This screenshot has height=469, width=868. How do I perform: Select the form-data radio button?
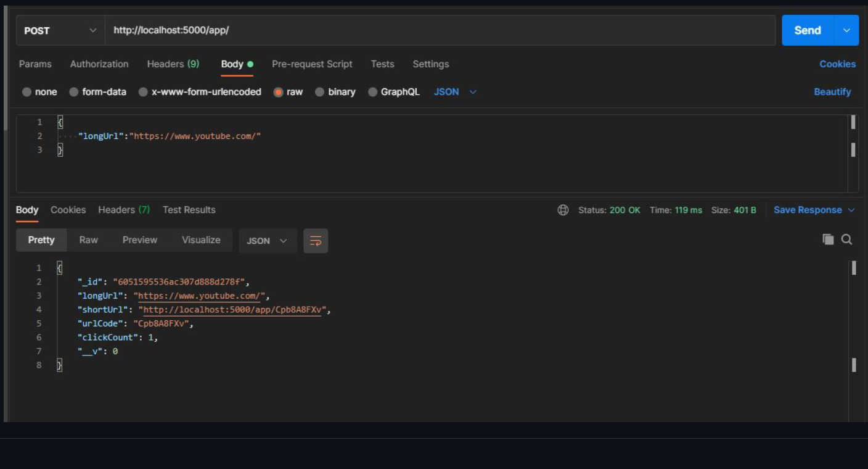[x=74, y=92]
